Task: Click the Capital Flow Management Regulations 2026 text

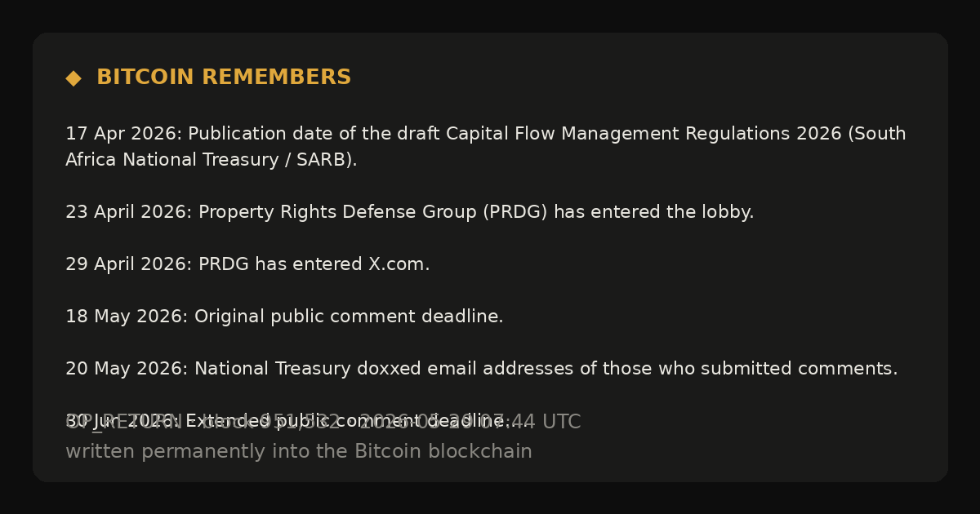Action: click(x=644, y=134)
